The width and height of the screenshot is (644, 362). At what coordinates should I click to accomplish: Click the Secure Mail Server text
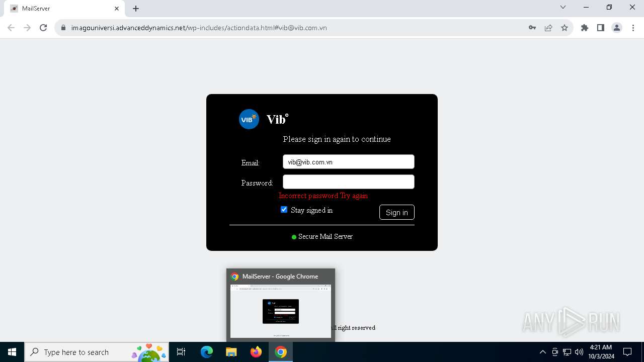point(326,236)
